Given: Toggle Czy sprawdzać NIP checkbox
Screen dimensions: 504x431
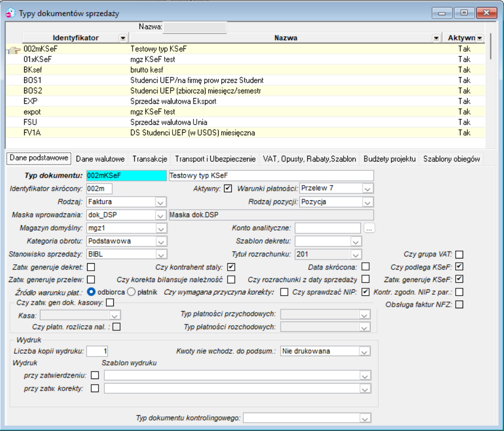Looking at the screenshot, I should (366, 292).
